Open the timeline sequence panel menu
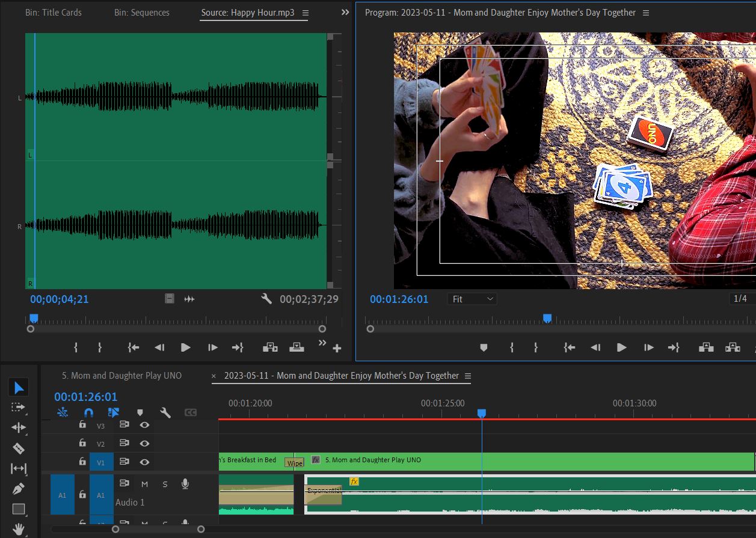 pos(468,376)
